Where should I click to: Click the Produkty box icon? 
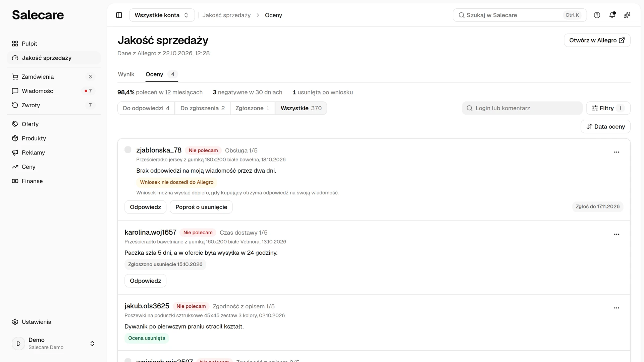point(15,138)
